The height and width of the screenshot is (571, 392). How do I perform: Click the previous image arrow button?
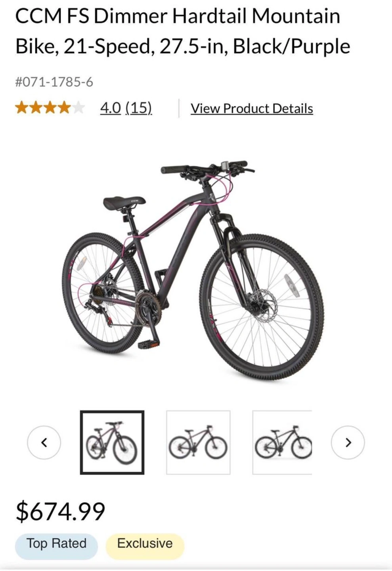tap(44, 443)
